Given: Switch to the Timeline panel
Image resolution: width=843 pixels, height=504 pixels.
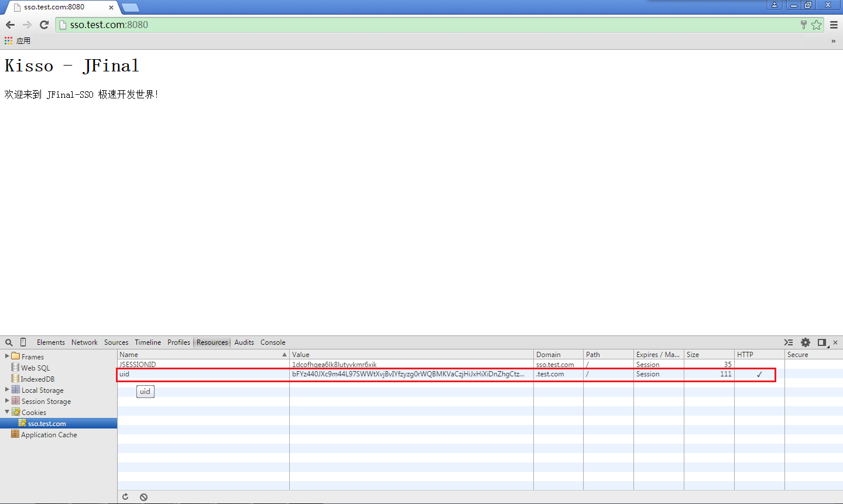Looking at the screenshot, I should point(148,342).
